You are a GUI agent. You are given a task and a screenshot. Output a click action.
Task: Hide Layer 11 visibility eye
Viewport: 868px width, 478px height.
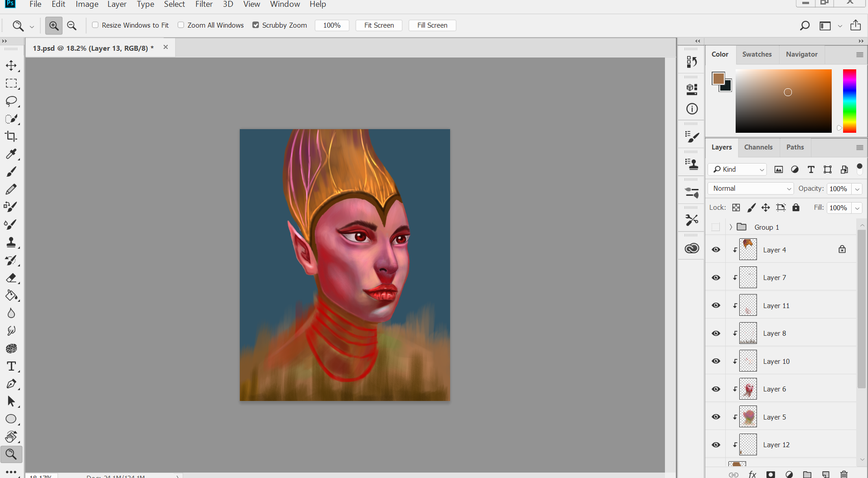point(716,305)
